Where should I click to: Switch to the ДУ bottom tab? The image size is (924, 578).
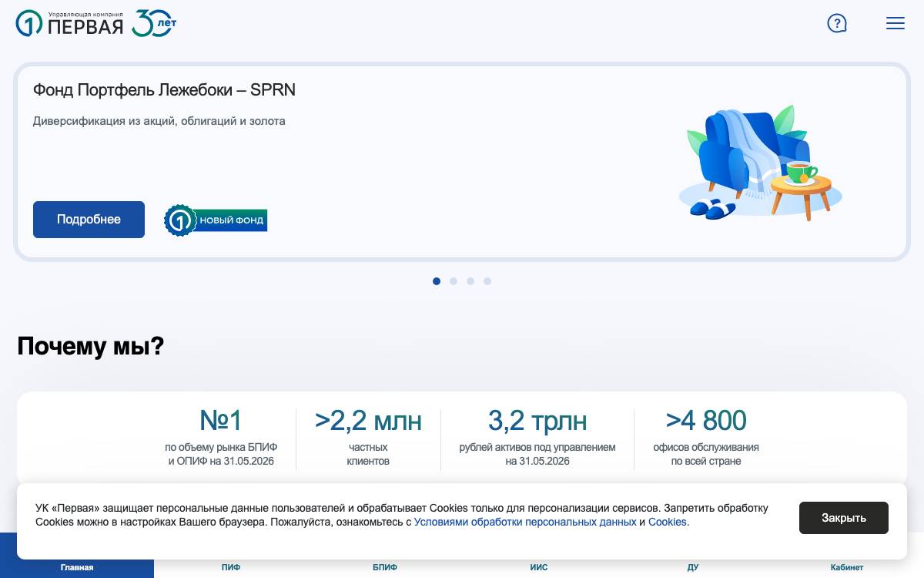tap(693, 567)
